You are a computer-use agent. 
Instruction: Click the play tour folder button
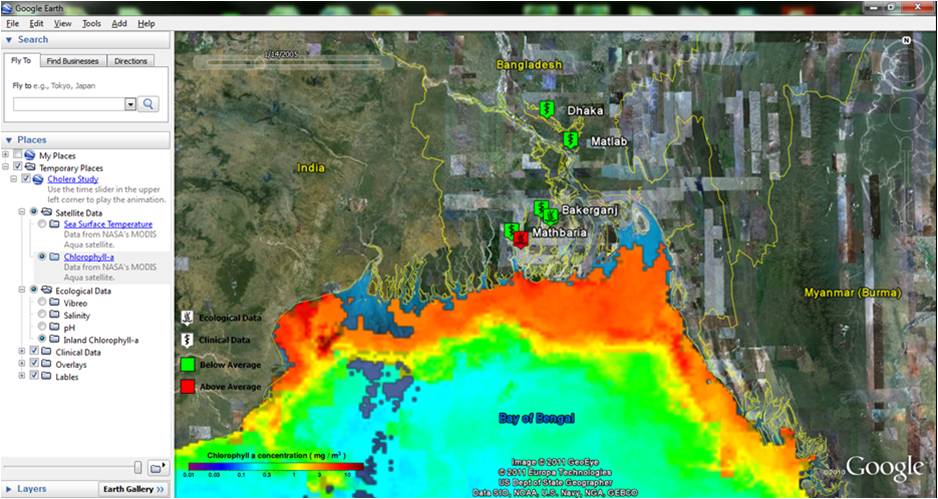(x=156, y=467)
